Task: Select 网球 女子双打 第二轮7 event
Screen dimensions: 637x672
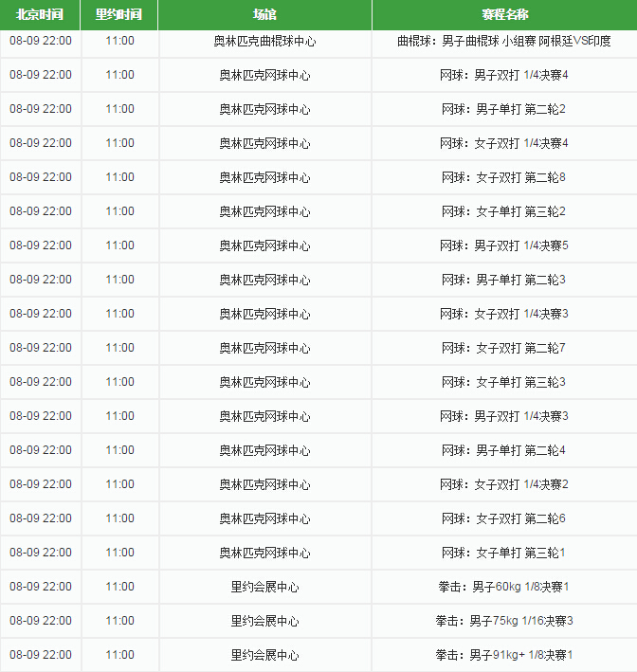Action: [x=504, y=348]
